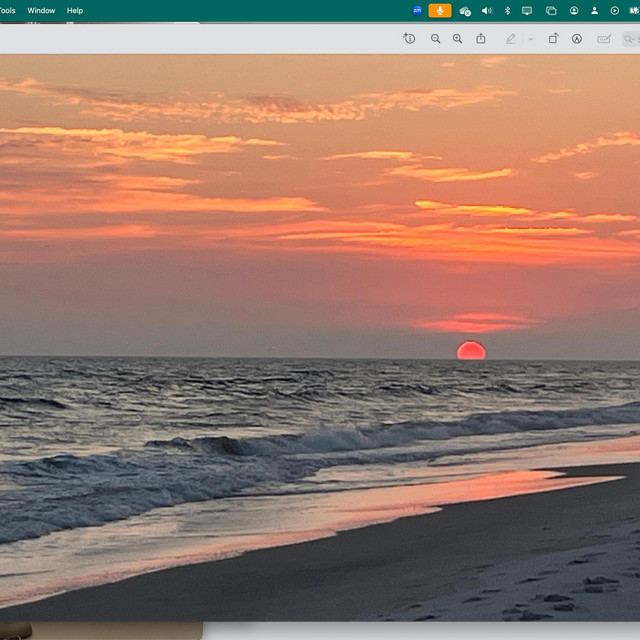Zoom in using the plus magnifier
This screenshot has width=640, height=640.
pyautogui.click(x=458, y=39)
